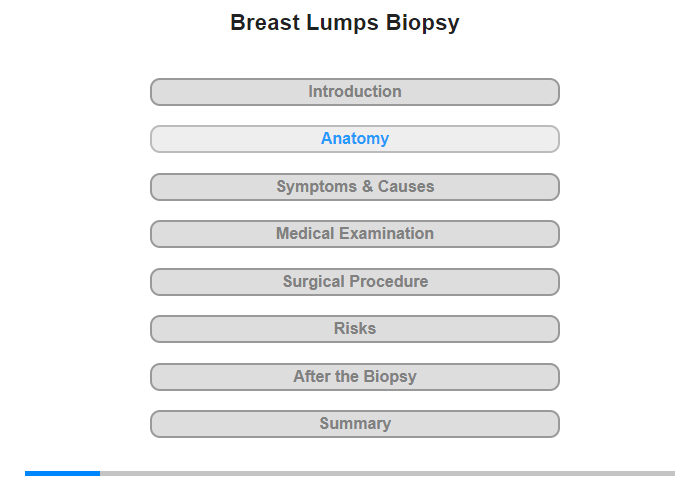Open the Introduction section
The height and width of the screenshot is (480, 700).
point(354,92)
